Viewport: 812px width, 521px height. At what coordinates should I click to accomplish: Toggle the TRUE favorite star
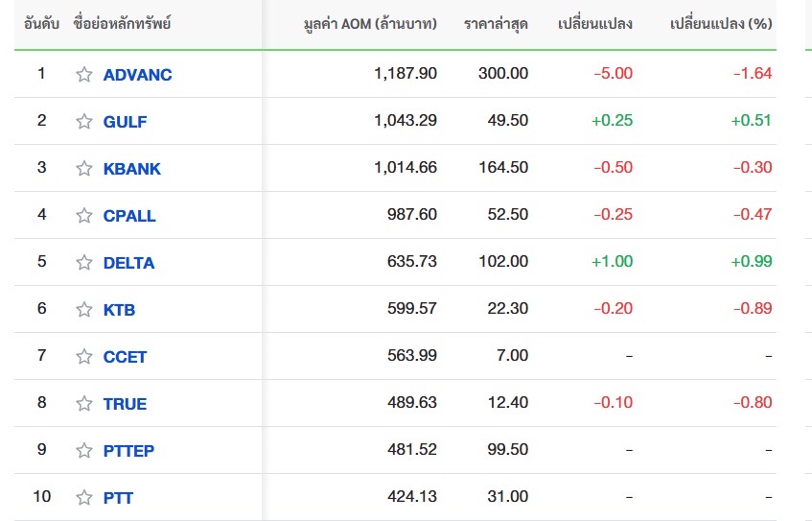(x=84, y=403)
